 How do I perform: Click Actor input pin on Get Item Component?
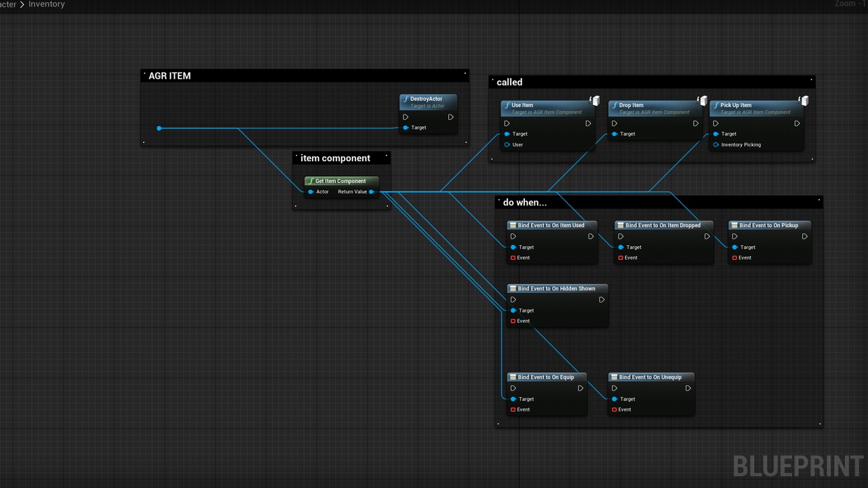coord(311,192)
